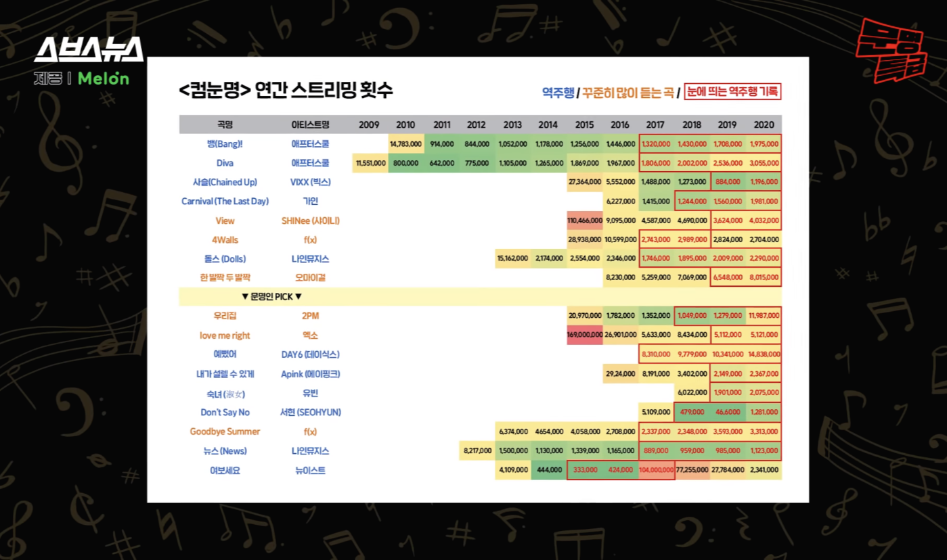Click the '▼ 문명인 PICK ▼' section divider
Viewport: 947px width, 560px height.
tap(480, 296)
